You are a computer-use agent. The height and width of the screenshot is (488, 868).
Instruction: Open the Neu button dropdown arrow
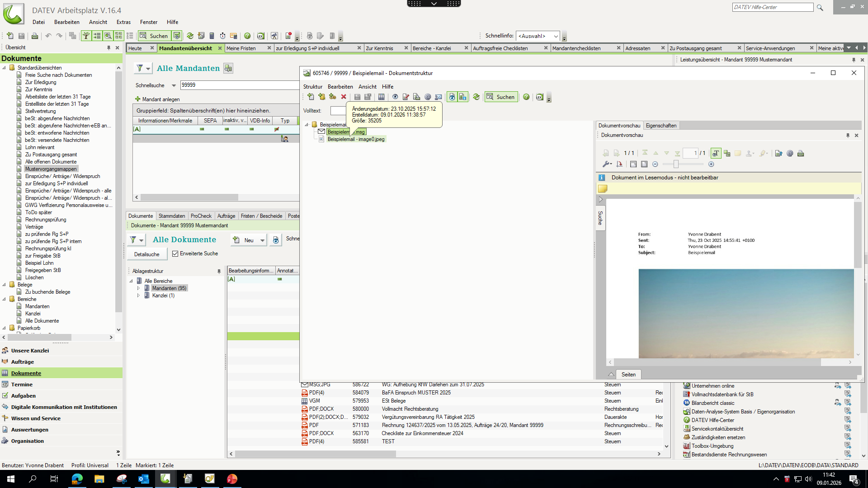point(262,240)
